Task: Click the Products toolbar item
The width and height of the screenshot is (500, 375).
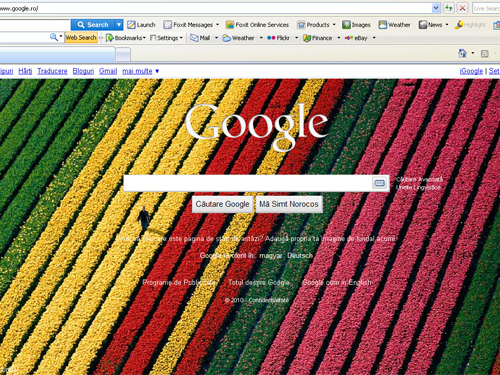Action: (x=313, y=25)
